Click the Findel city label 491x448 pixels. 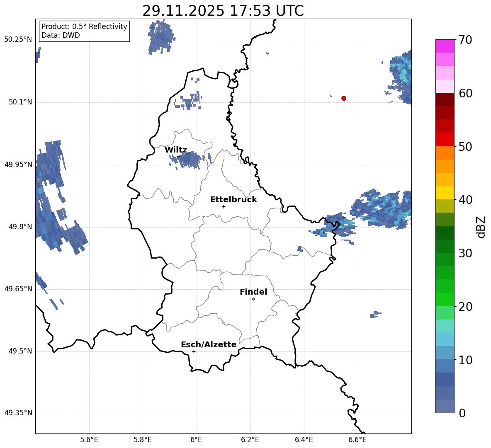pyautogui.click(x=253, y=292)
